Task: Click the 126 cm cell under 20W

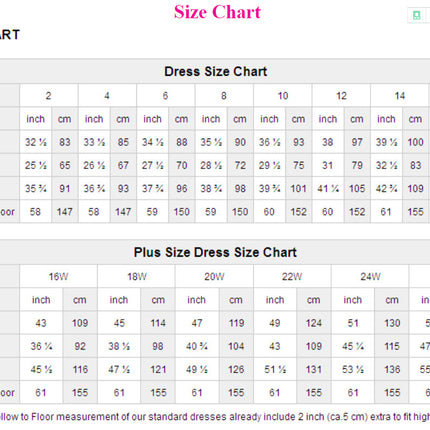Action: (x=236, y=369)
